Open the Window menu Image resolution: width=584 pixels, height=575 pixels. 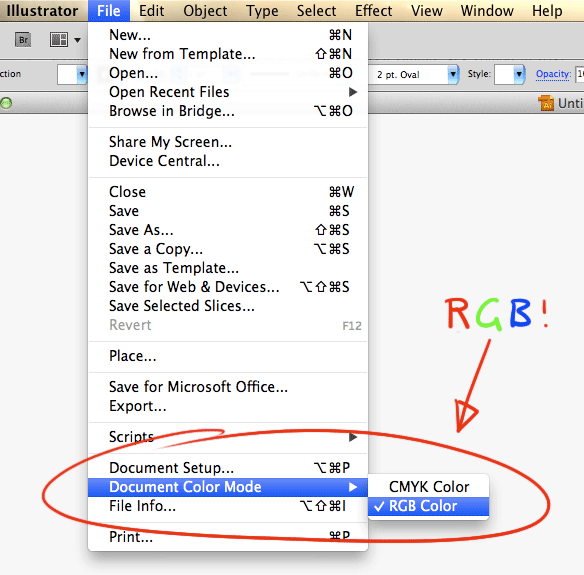coord(487,11)
